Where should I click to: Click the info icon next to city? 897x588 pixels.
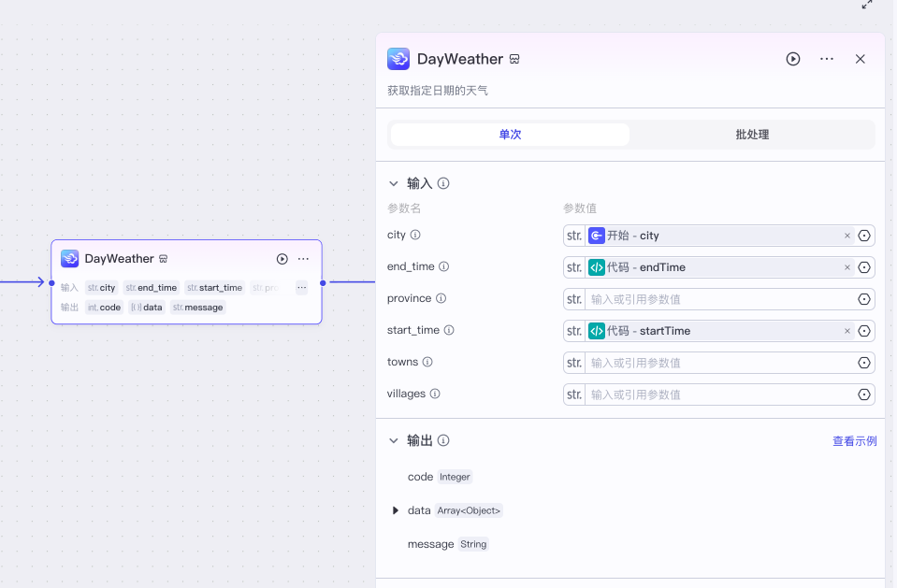pyautogui.click(x=415, y=236)
